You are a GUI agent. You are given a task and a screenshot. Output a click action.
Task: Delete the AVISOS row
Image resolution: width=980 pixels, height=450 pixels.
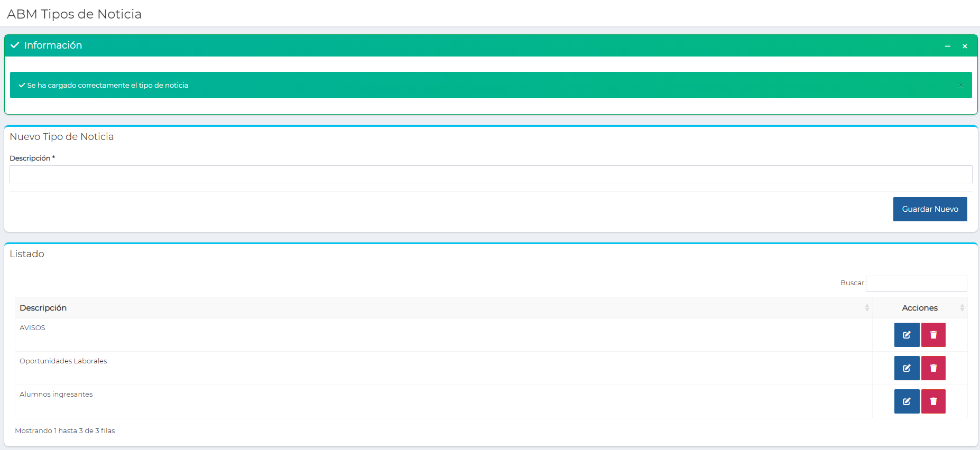[x=933, y=335]
